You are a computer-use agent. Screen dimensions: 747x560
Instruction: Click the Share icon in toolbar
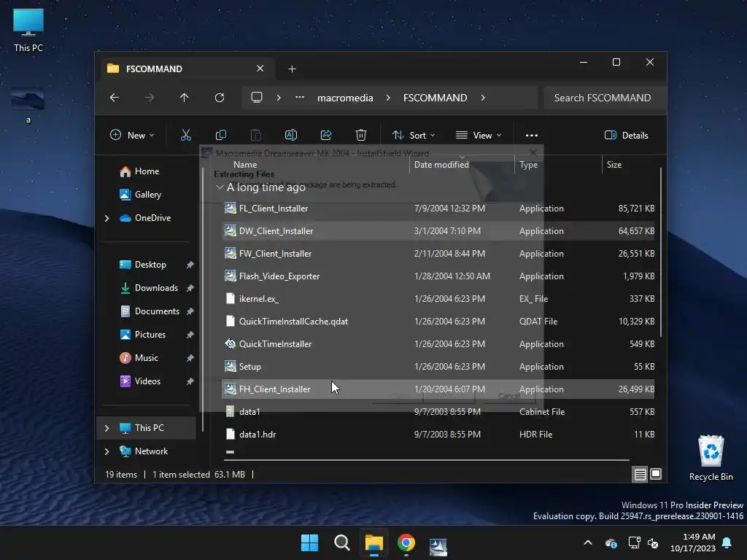point(326,135)
